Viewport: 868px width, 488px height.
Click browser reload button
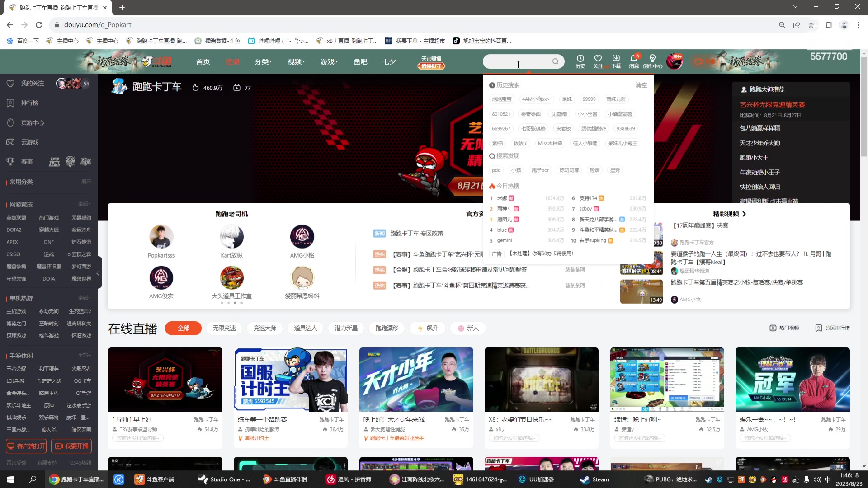pyautogui.click(x=39, y=25)
